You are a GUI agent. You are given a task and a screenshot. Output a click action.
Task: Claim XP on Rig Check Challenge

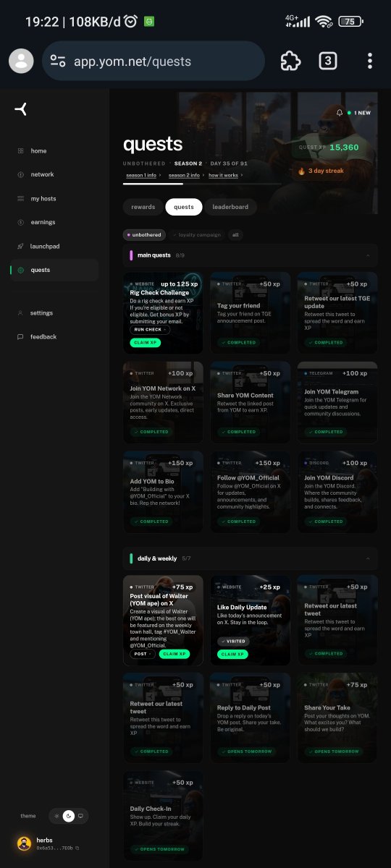[x=146, y=342]
